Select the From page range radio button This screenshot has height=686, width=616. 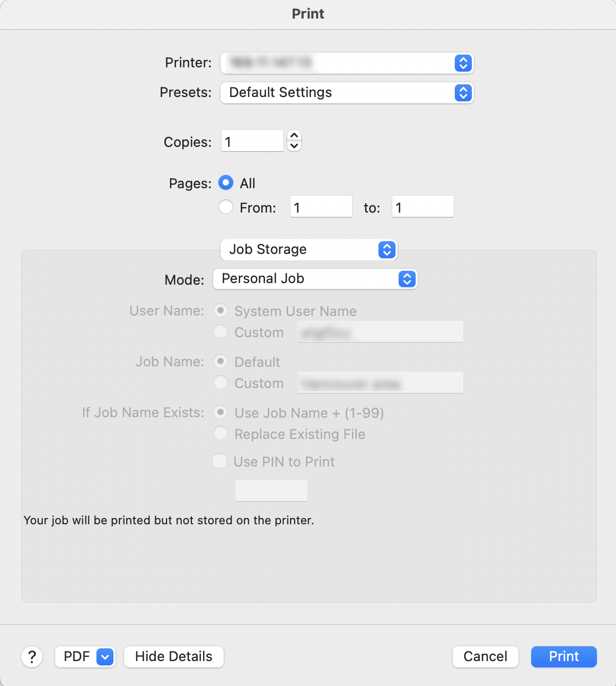click(x=226, y=207)
